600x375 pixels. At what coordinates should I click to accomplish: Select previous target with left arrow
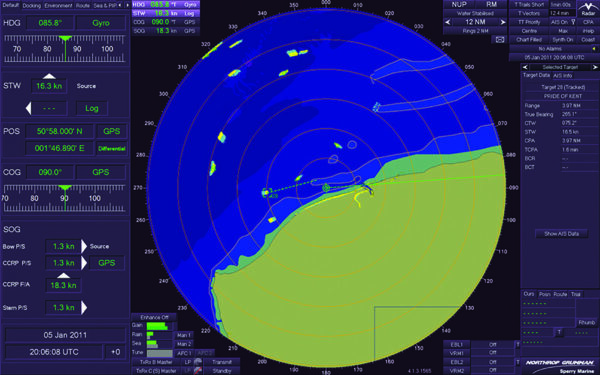[x=525, y=67]
